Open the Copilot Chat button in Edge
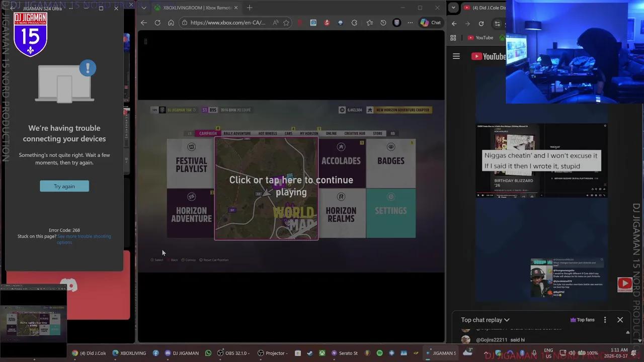644x362 pixels. coord(431,23)
